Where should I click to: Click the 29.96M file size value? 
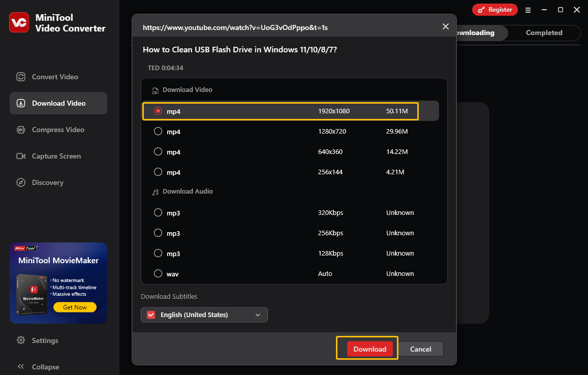tap(397, 131)
